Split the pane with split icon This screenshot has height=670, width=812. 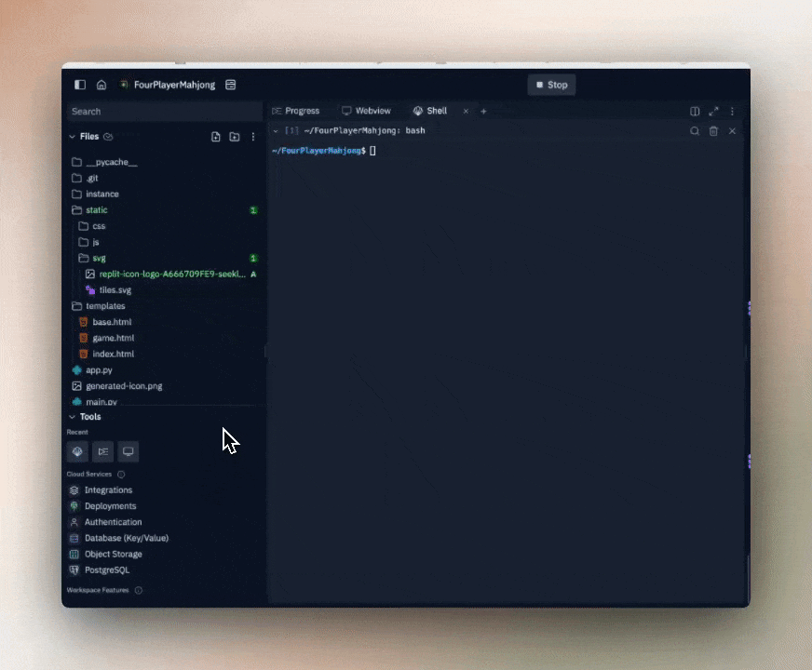(x=695, y=112)
